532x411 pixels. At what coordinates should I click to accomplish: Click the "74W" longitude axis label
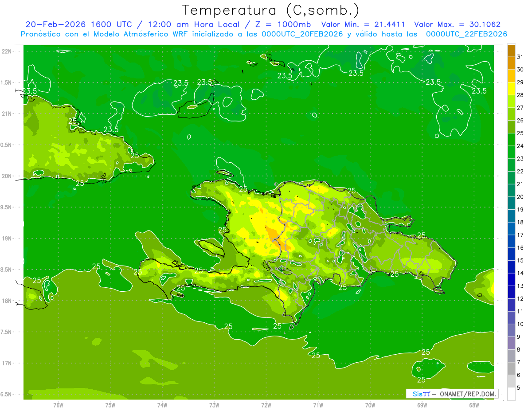162,405
